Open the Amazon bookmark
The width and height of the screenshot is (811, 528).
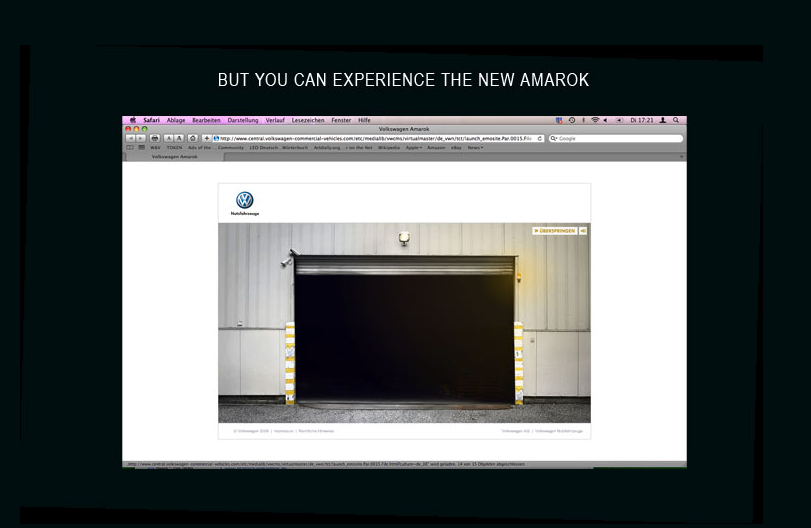tap(436, 148)
